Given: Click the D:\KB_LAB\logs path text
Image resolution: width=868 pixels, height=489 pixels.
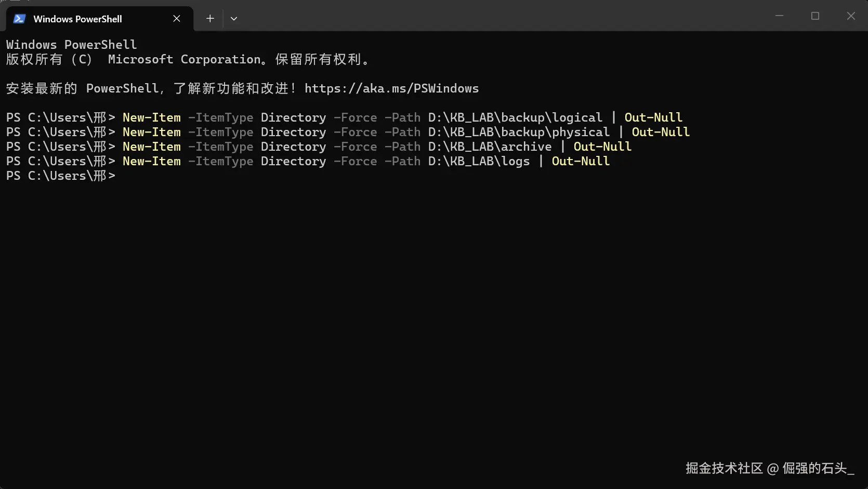Looking at the screenshot, I should pyautogui.click(x=479, y=161).
